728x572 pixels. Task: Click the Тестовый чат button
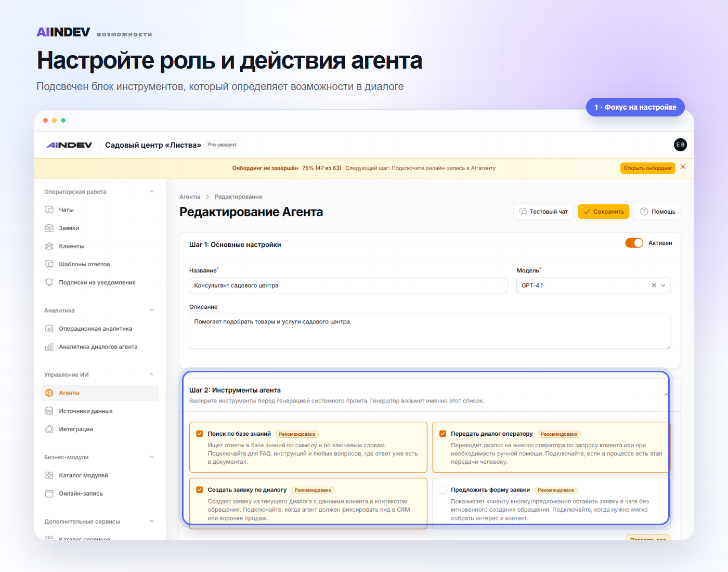pos(544,212)
